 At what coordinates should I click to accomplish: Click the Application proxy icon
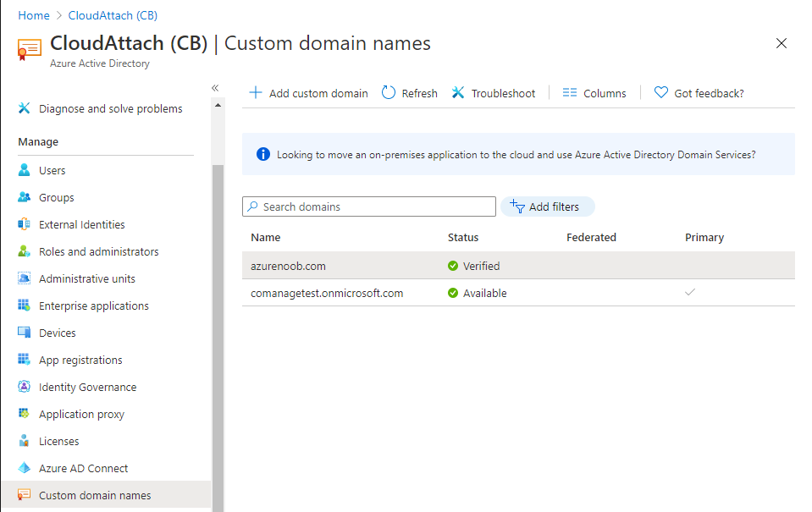click(x=24, y=414)
